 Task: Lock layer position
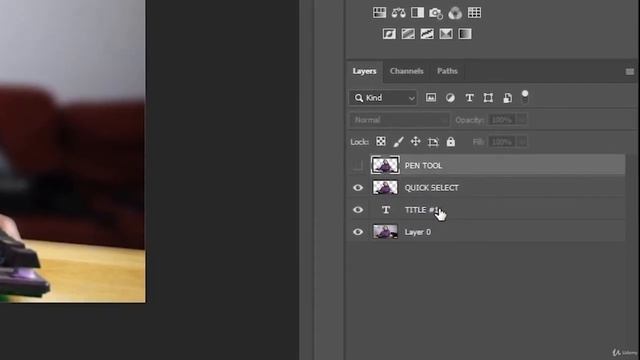pyautogui.click(x=416, y=142)
